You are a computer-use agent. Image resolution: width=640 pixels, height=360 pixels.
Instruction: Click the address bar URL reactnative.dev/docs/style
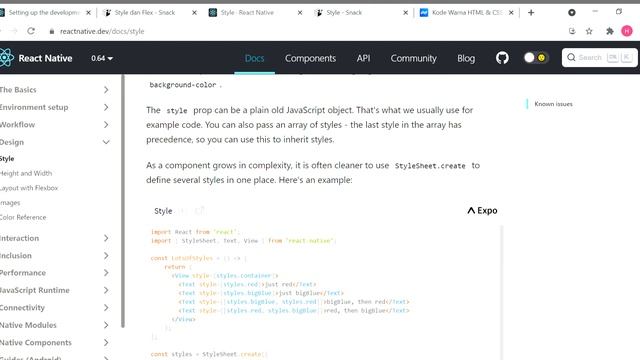click(x=102, y=31)
